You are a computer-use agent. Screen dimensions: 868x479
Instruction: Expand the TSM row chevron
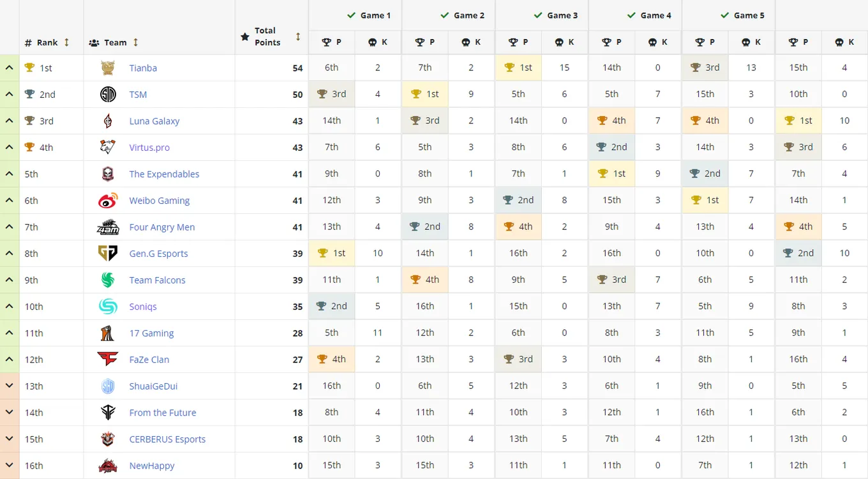[10, 95]
